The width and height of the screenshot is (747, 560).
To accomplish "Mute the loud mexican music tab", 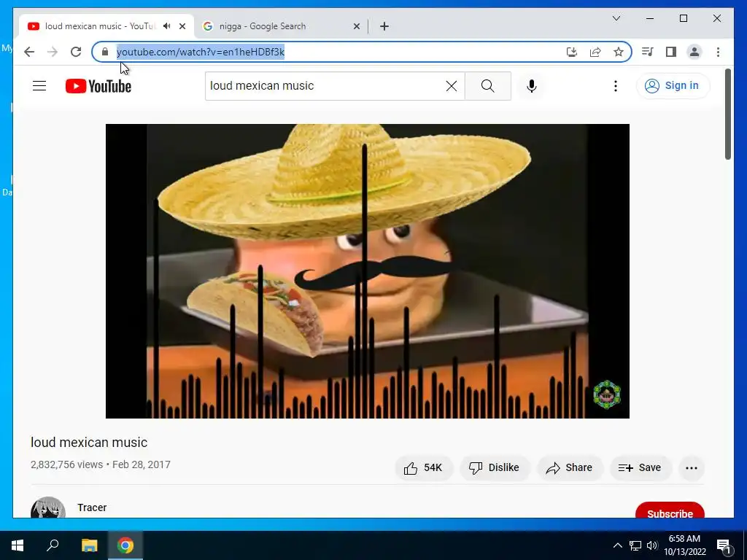I will click(x=167, y=26).
